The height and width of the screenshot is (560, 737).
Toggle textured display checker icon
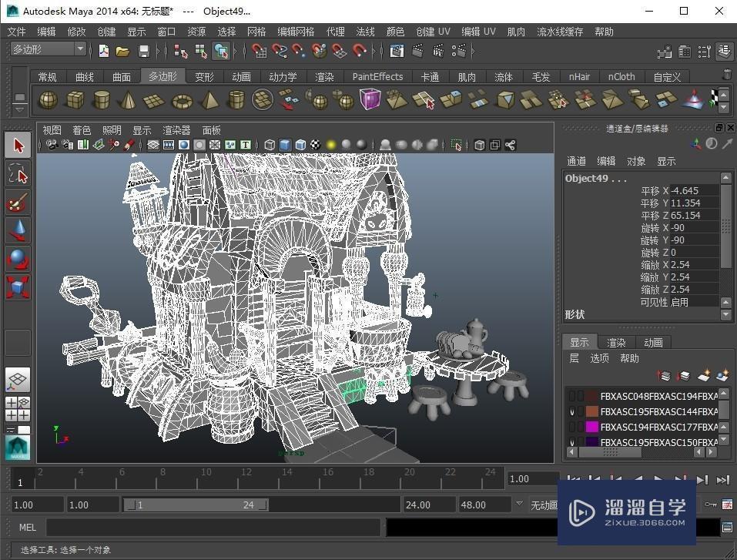316,145
